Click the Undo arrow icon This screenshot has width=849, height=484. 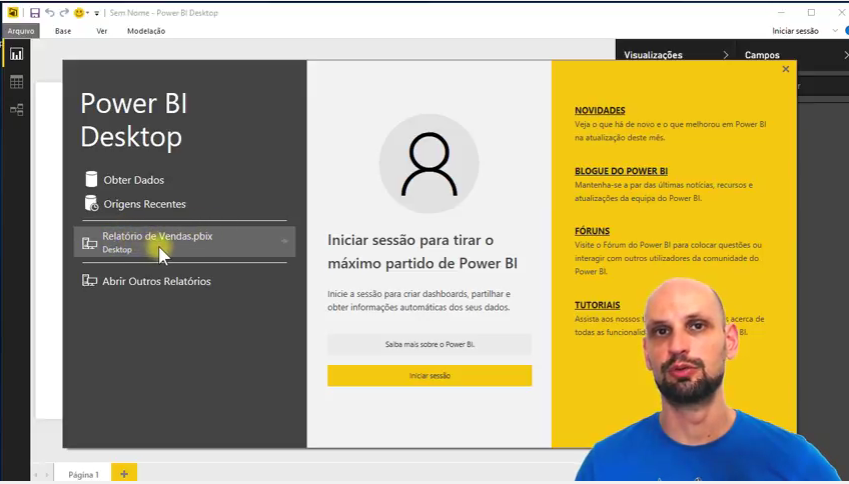click(x=50, y=12)
